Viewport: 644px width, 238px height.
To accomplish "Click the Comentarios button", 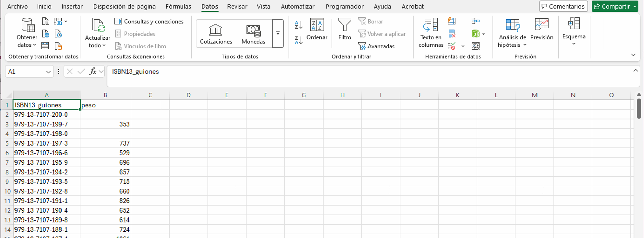I will click(563, 6).
